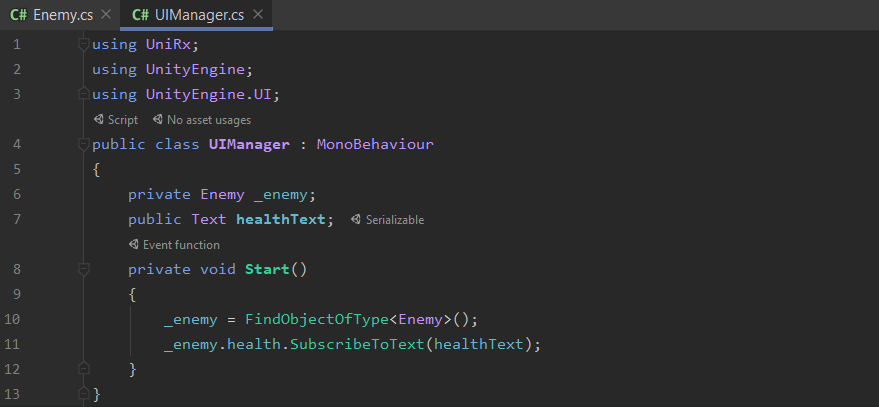This screenshot has height=407, width=879.
Task: Click line number 8 in the gutter
Action: pos(16,270)
